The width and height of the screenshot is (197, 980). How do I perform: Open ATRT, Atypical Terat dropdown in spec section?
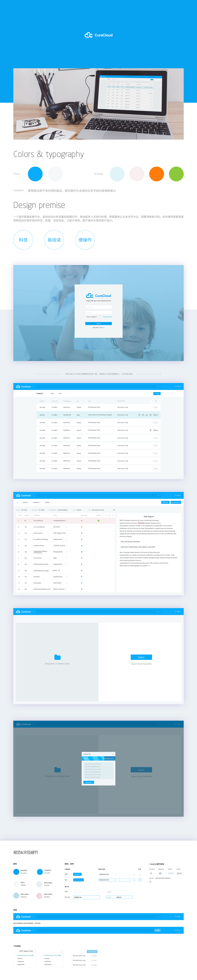[x=27, y=951]
